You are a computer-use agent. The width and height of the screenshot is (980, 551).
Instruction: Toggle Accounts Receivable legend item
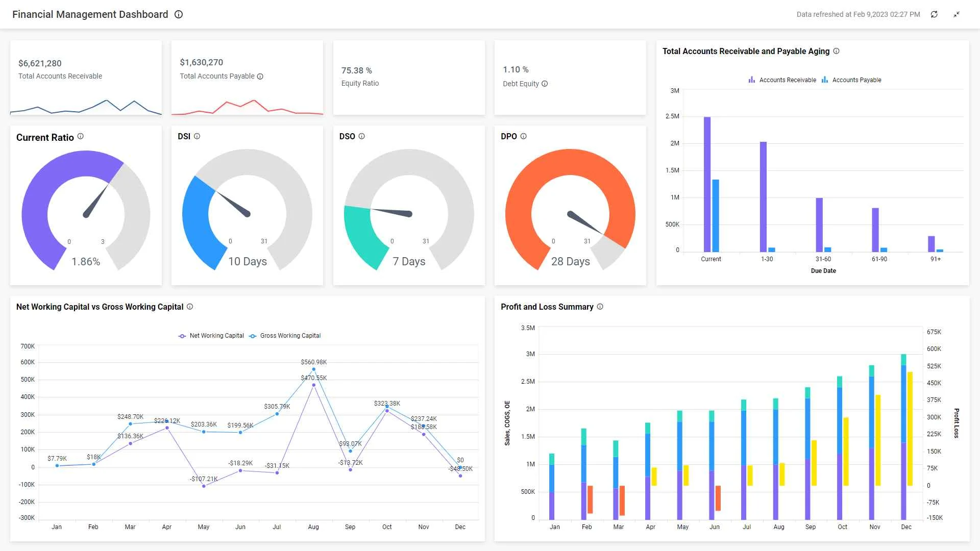[782, 80]
